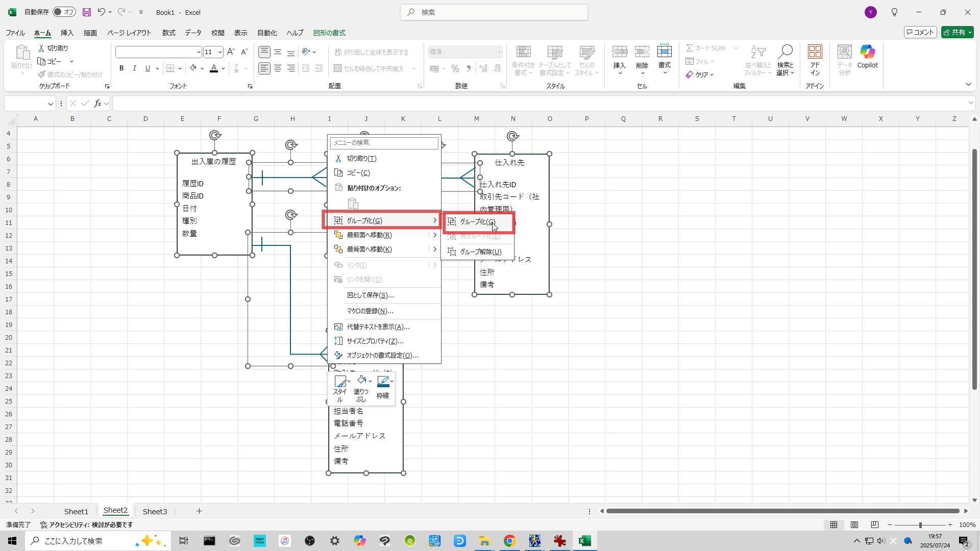This screenshot has height=551, width=980.
Task: Click the Italic formatting button
Action: [x=135, y=68]
